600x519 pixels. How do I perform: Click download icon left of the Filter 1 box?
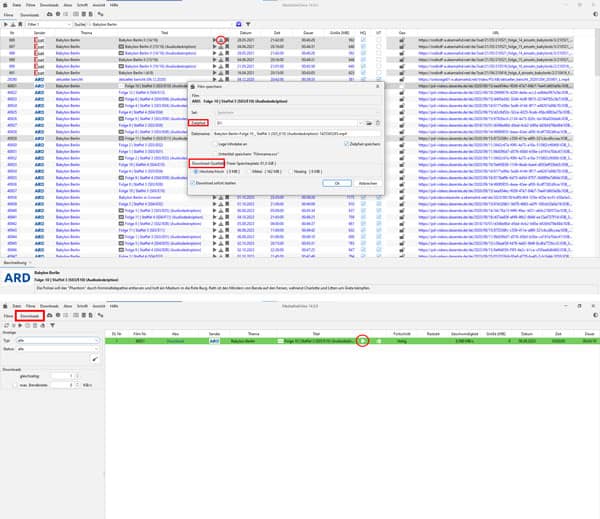[x=13, y=24]
